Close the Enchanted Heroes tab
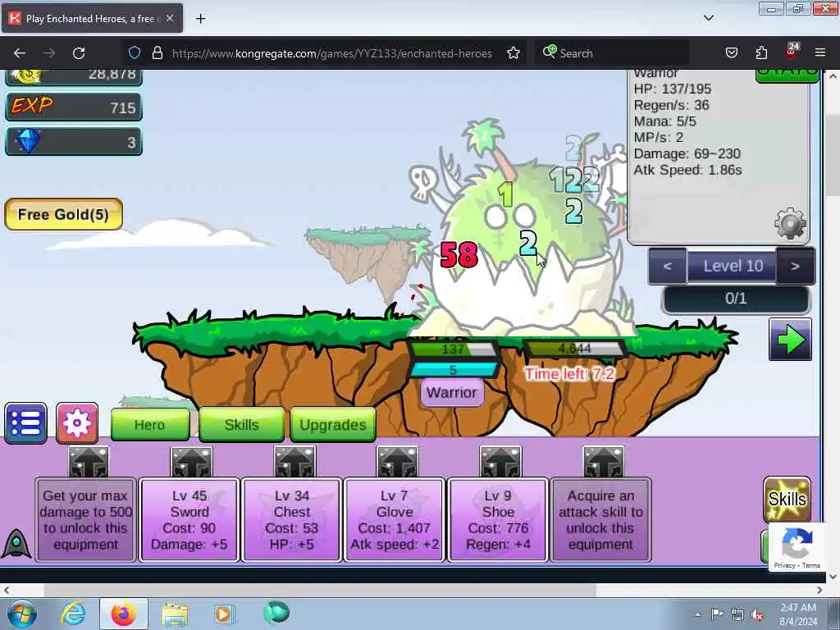 pos(170,18)
